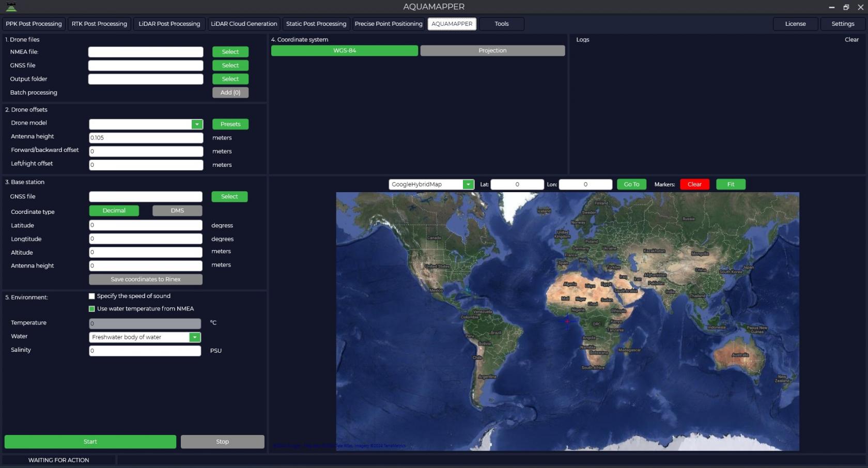Viewport: 868px width, 468px height.
Task: Click the red crosshair marker on map
Action: 567,321
